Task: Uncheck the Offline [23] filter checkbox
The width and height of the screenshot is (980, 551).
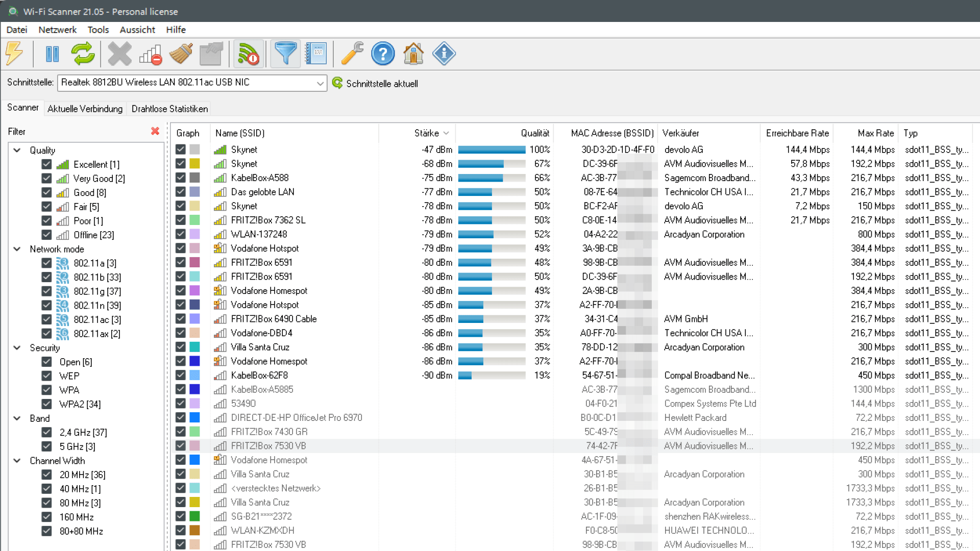Action: [x=46, y=235]
